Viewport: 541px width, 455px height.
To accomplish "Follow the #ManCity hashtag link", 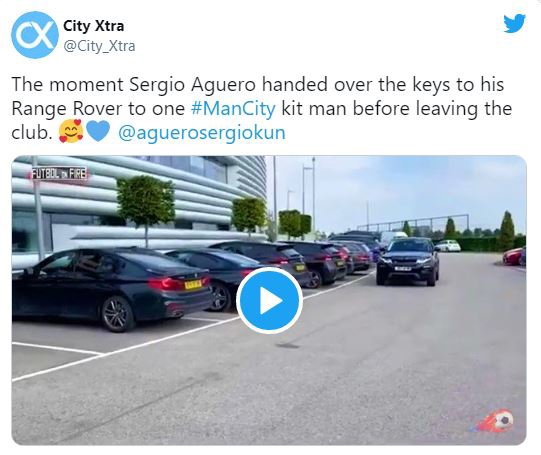I will [233, 109].
